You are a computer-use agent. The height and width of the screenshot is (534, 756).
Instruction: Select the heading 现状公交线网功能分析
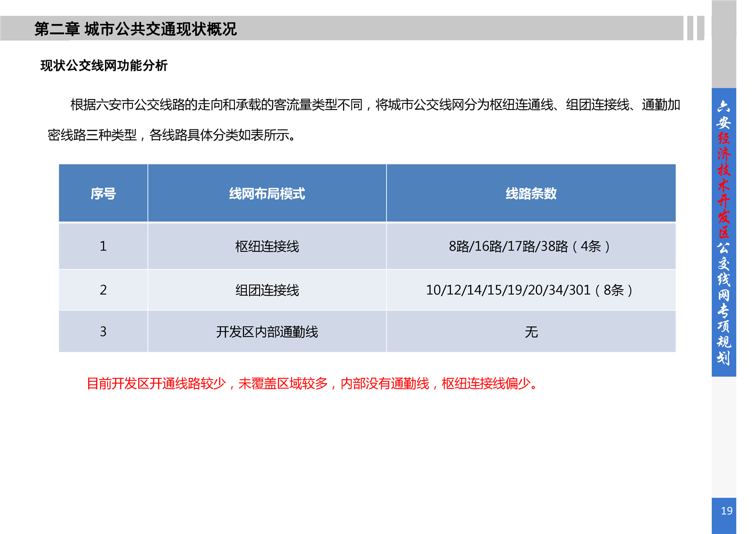(x=104, y=66)
